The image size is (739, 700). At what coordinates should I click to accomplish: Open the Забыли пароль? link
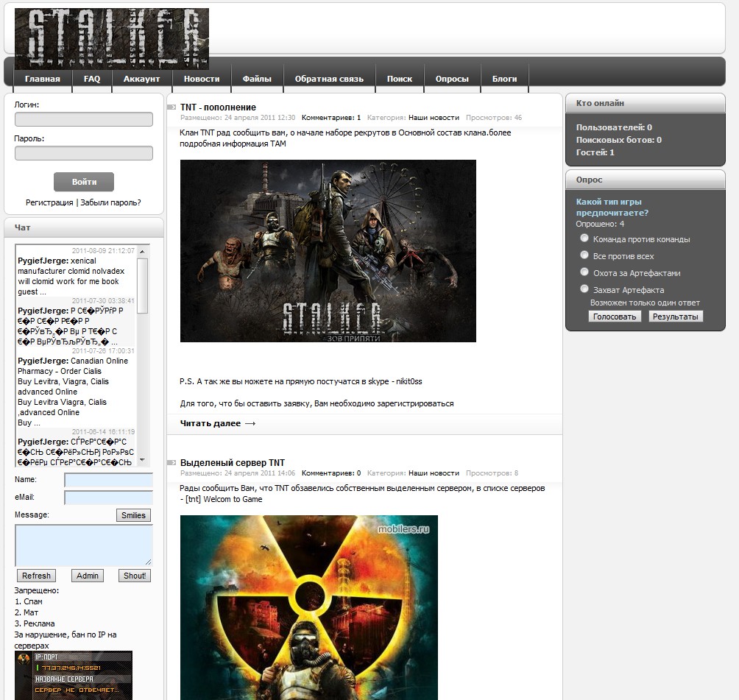tap(110, 202)
